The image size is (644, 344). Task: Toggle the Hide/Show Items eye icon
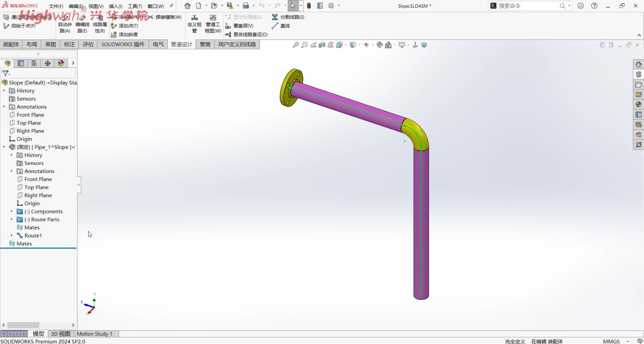[366, 45]
